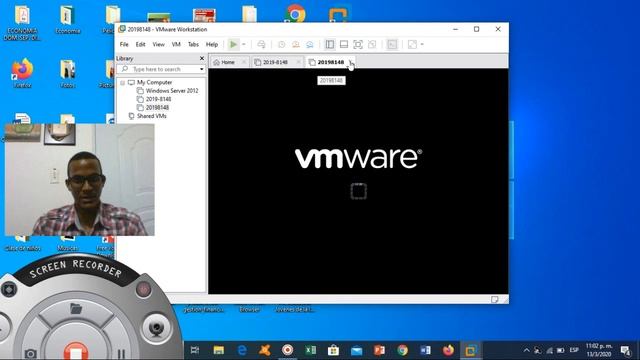The width and height of the screenshot is (640, 360).
Task: Toggle the thumbnail bar view icon
Action: [344, 44]
